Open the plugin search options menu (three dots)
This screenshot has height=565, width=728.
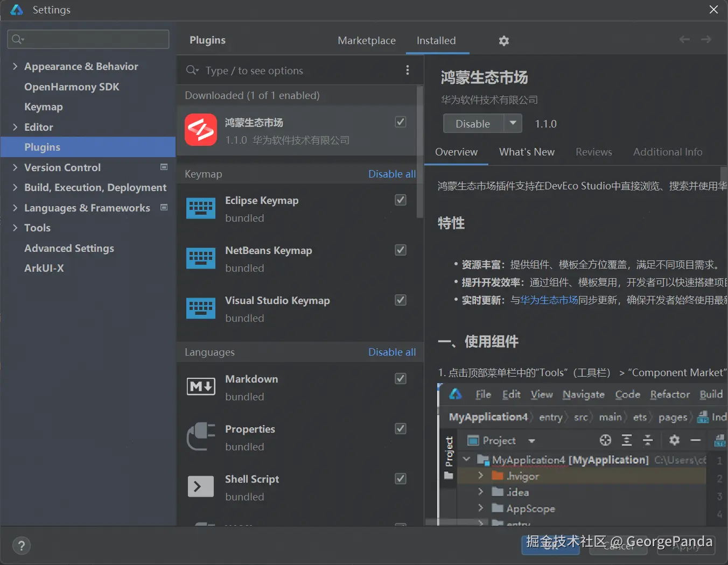[408, 70]
